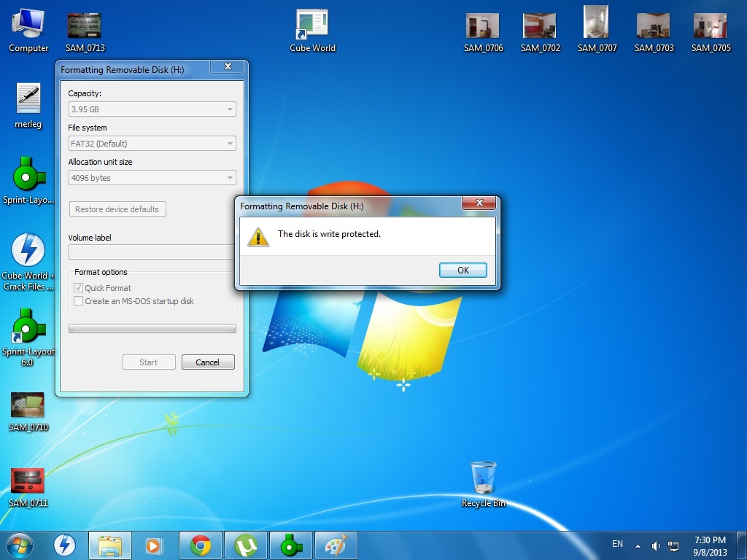Click OK on the write protected message
Screen dimensions: 747x560
tap(462, 270)
